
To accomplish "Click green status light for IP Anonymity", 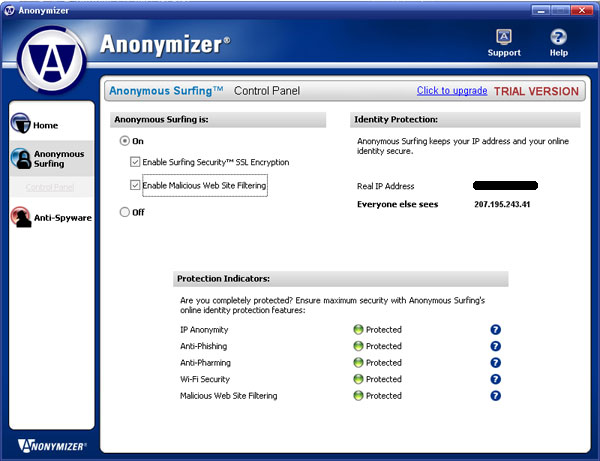I will (x=358, y=329).
